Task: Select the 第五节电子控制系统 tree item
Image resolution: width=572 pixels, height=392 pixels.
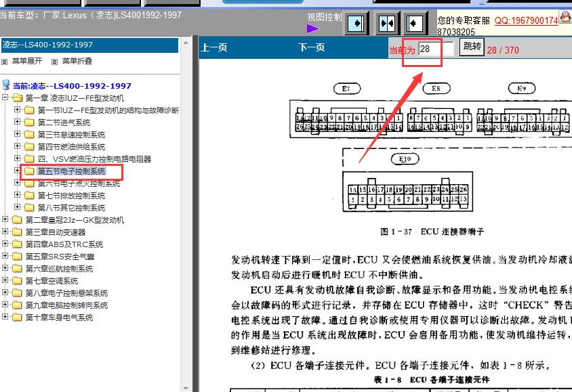Action: point(72,171)
